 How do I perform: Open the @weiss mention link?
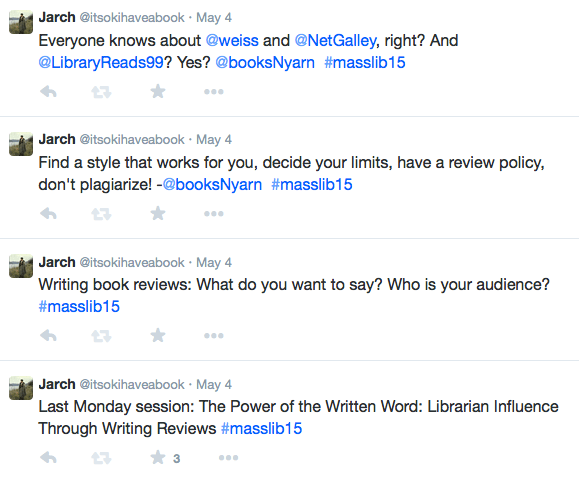tap(232, 41)
